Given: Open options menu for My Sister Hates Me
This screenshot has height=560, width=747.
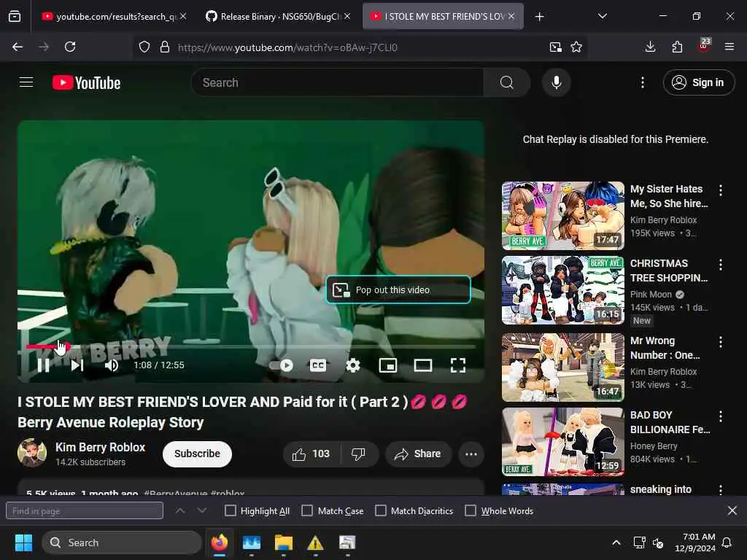Looking at the screenshot, I should (721, 190).
